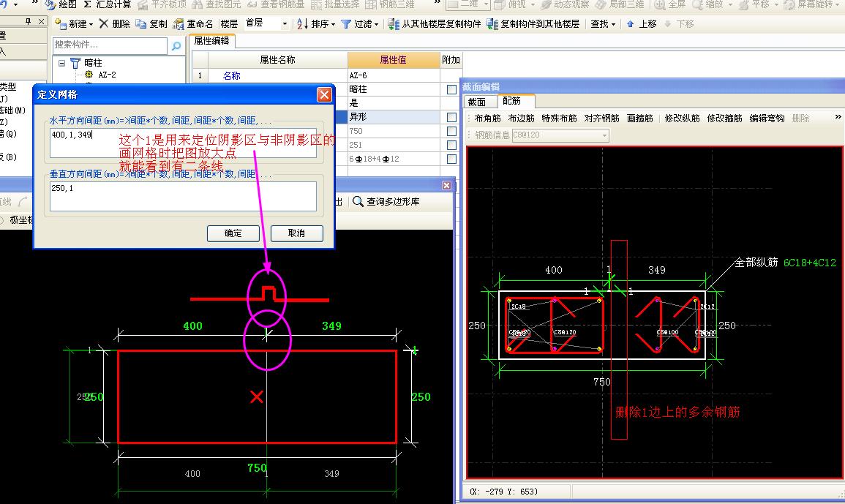Toggle 附加 checkbox in the 异形 row
The height and width of the screenshot is (504, 845).
click(x=451, y=117)
